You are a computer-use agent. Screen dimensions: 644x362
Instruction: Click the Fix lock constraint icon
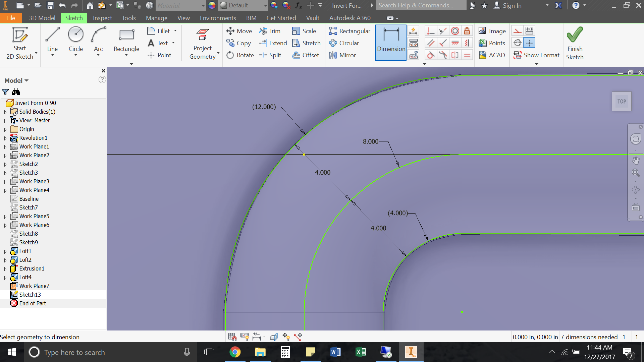(467, 31)
